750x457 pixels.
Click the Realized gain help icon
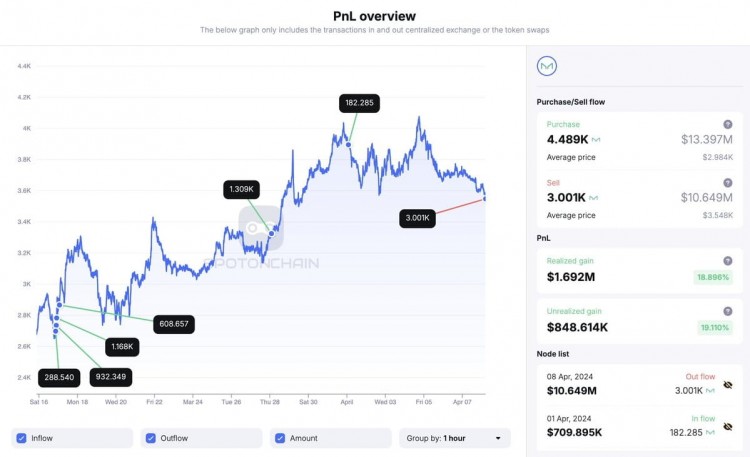[727, 260]
